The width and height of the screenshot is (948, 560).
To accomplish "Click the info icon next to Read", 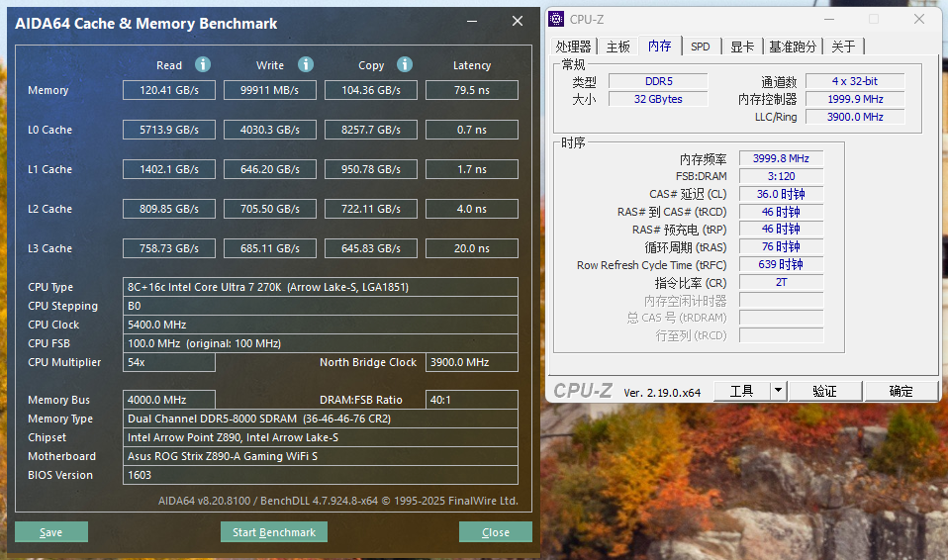I will [203, 64].
